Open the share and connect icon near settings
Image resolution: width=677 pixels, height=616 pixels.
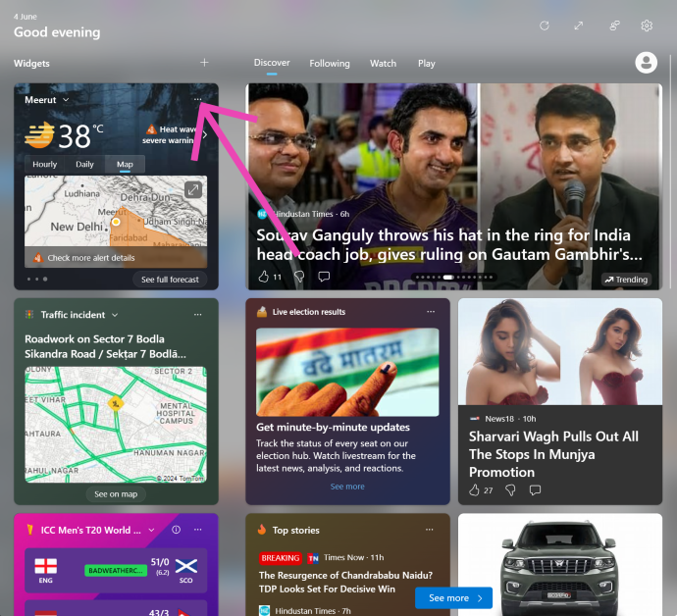pos(614,26)
